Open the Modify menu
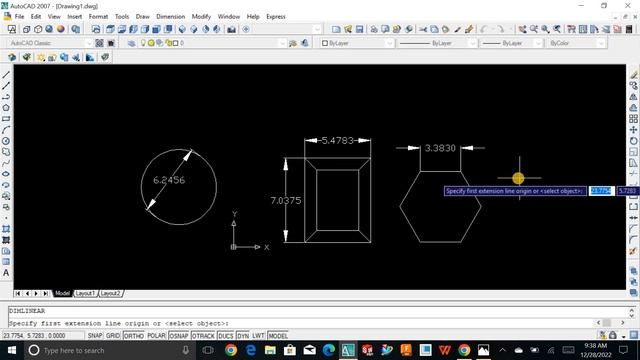The height and width of the screenshot is (360, 640). coord(201,17)
